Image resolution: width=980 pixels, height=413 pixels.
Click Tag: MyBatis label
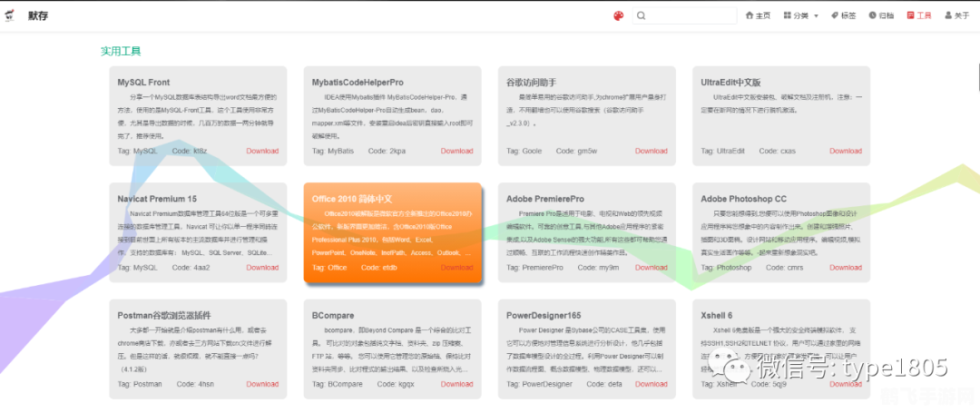332,151
